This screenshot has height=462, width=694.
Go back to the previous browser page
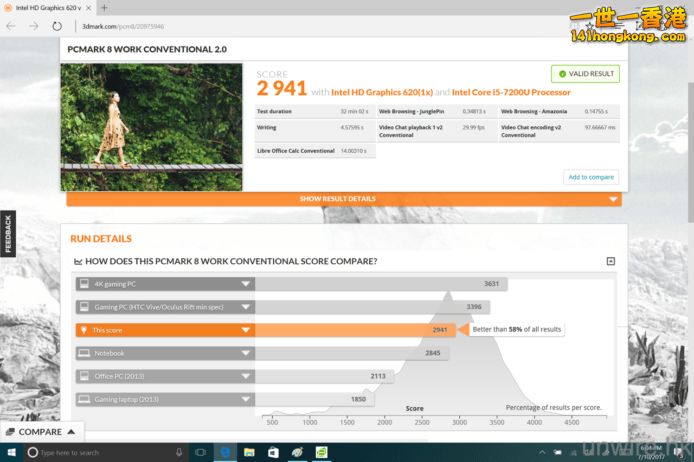coord(11,26)
